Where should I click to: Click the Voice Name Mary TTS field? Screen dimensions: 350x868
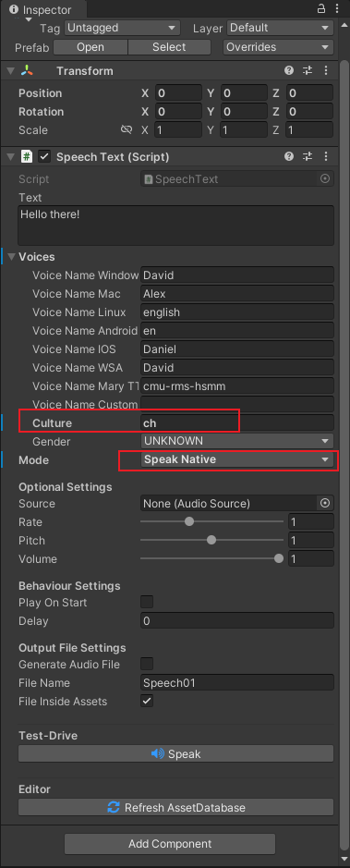[x=237, y=385]
